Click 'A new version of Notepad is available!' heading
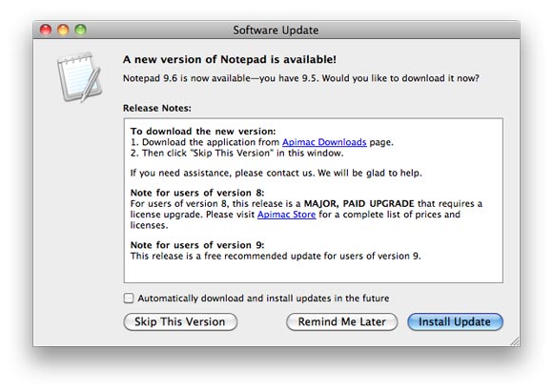The image size is (553, 392). click(x=230, y=59)
